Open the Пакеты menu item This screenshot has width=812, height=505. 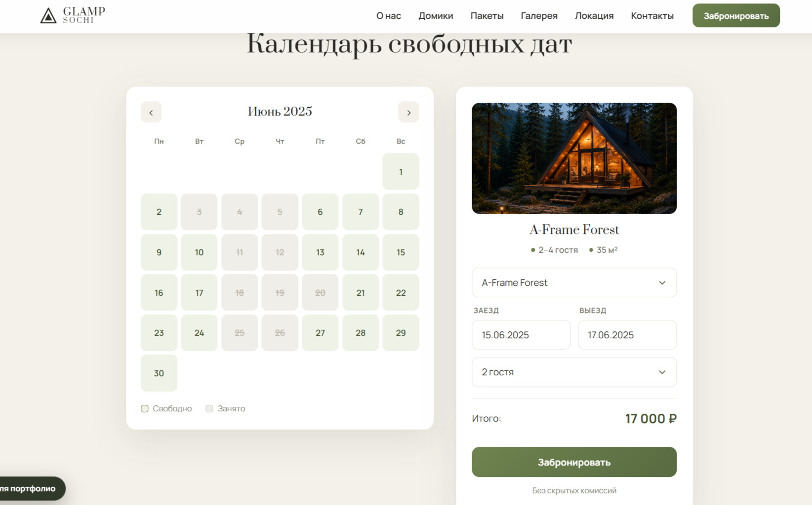(x=487, y=16)
